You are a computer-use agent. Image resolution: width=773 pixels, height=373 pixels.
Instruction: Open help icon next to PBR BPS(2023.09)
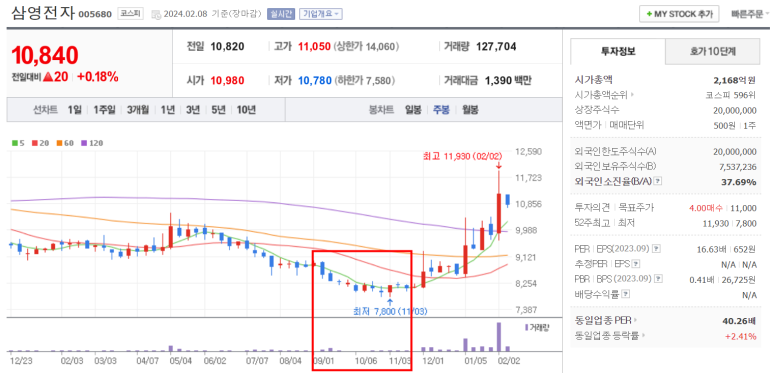[x=659, y=279]
